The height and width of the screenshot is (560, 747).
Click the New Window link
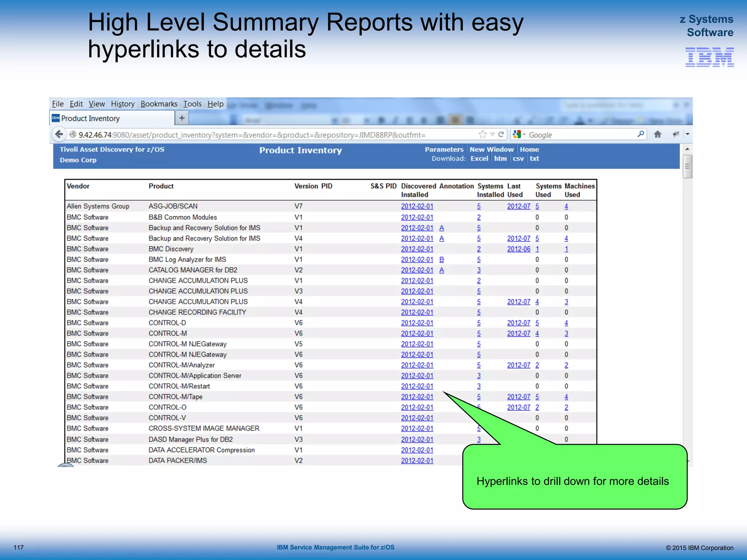coord(491,149)
